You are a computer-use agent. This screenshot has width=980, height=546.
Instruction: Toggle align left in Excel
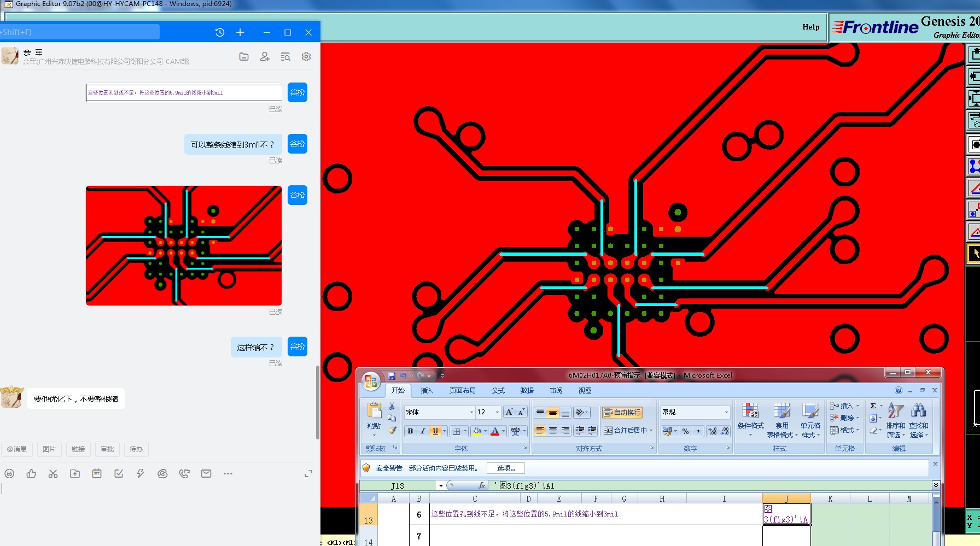click(x=540, y=431)
